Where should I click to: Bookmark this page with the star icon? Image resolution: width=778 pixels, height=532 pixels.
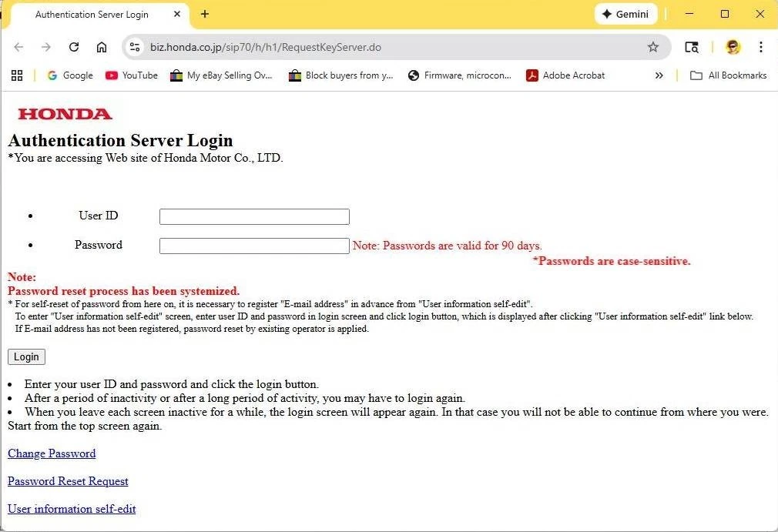click(x=653, y=47)
